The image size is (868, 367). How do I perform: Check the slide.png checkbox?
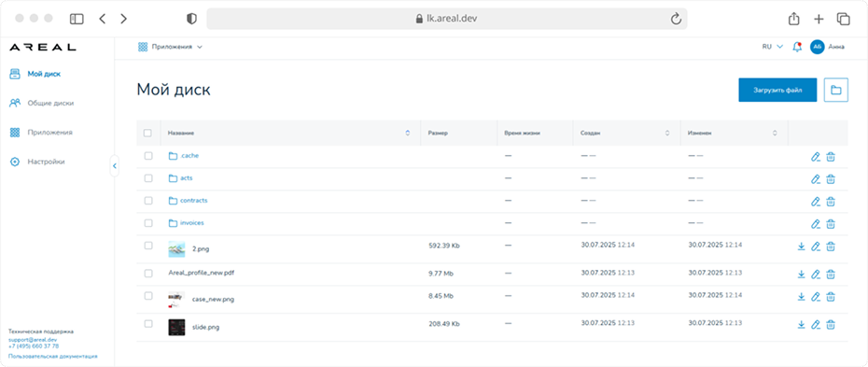pos(147,323)
